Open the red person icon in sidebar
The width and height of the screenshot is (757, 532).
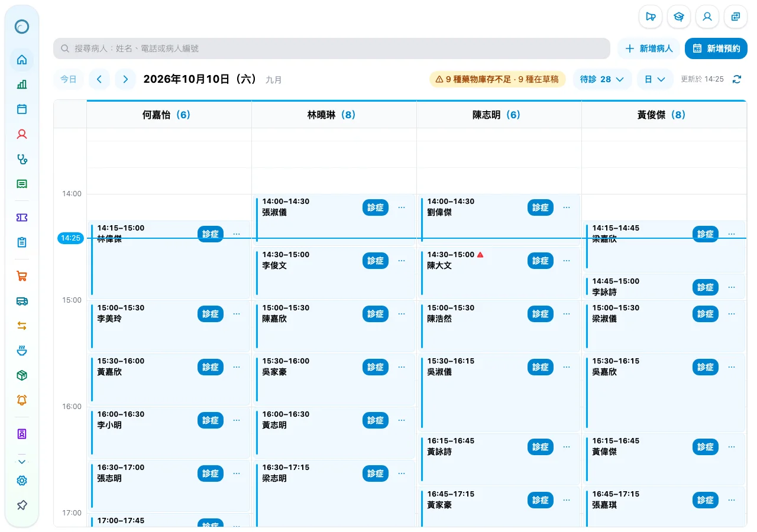[x=22, y=134]
